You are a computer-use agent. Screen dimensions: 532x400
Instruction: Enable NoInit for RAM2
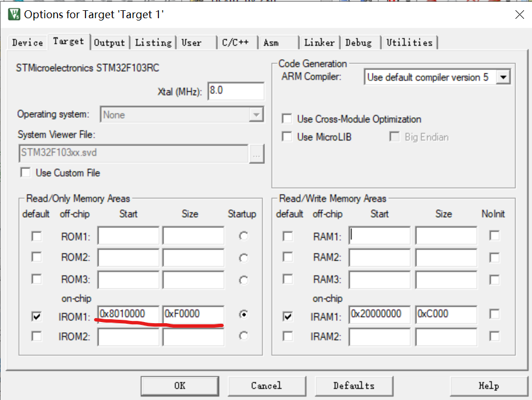click(494, 258)
